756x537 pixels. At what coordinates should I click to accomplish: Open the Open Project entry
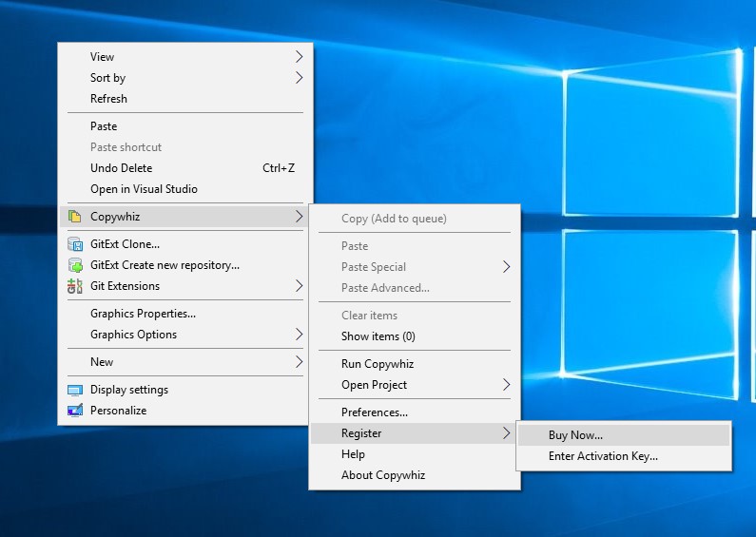tap(415, 385)
